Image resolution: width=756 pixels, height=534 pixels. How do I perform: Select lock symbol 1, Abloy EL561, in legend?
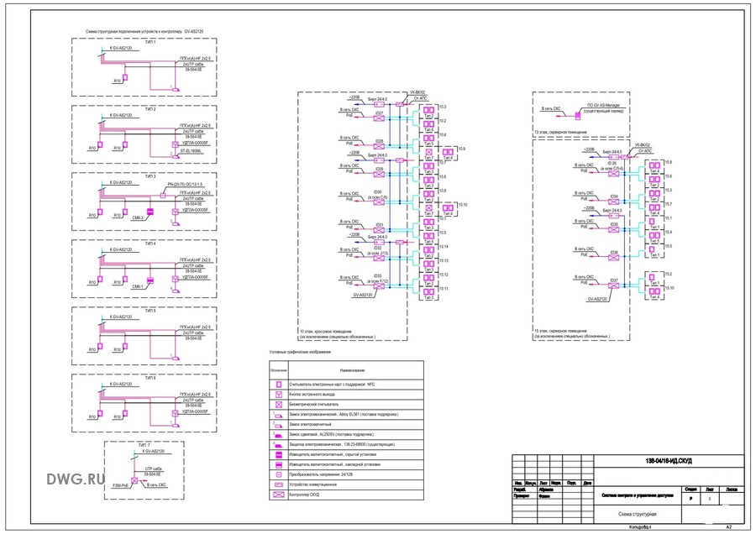[278, 415]
